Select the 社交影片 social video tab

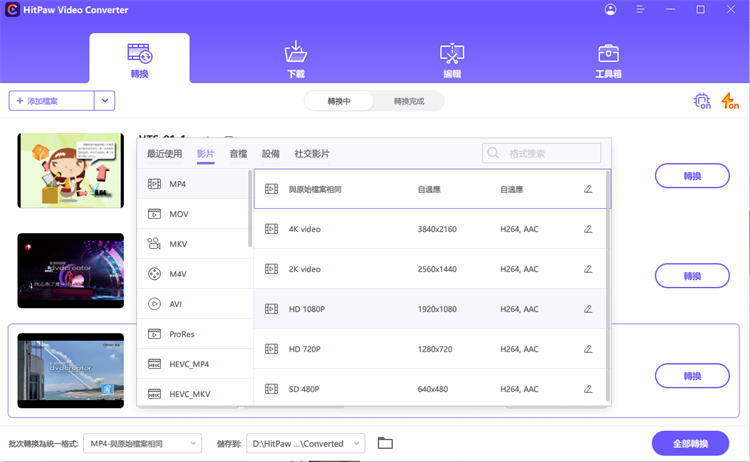point(312,154)
